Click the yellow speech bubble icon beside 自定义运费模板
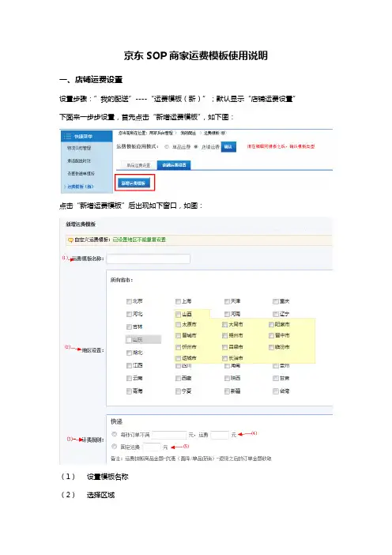Image resolution: width=392 pixels, height=555 pixels. tap(70, 240)
